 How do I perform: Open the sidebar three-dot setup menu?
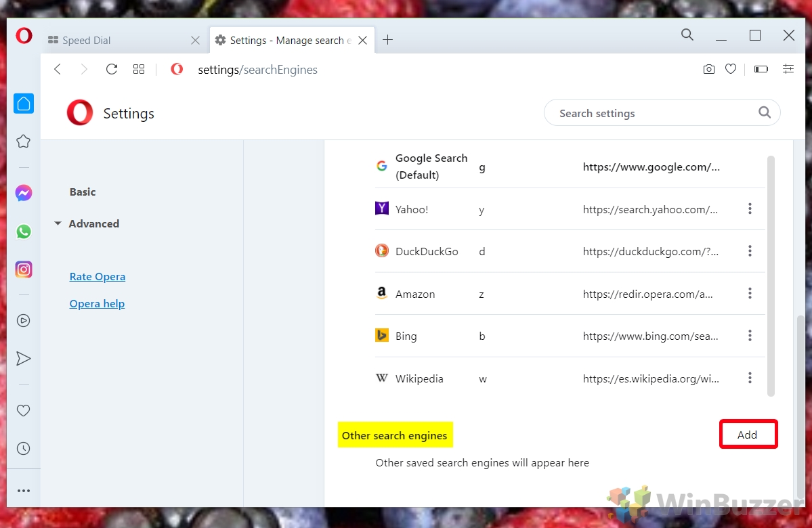[x=23, y=491]
